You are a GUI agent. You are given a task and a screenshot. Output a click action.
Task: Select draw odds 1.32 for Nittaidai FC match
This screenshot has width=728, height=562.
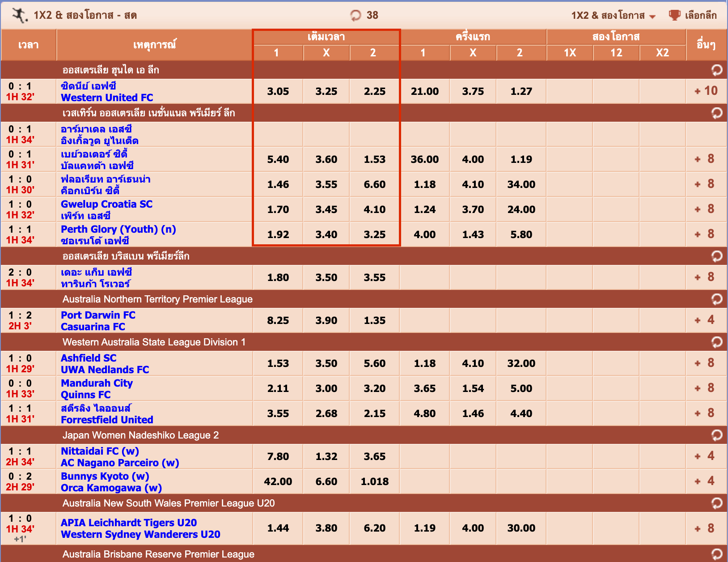pos(326,456)
